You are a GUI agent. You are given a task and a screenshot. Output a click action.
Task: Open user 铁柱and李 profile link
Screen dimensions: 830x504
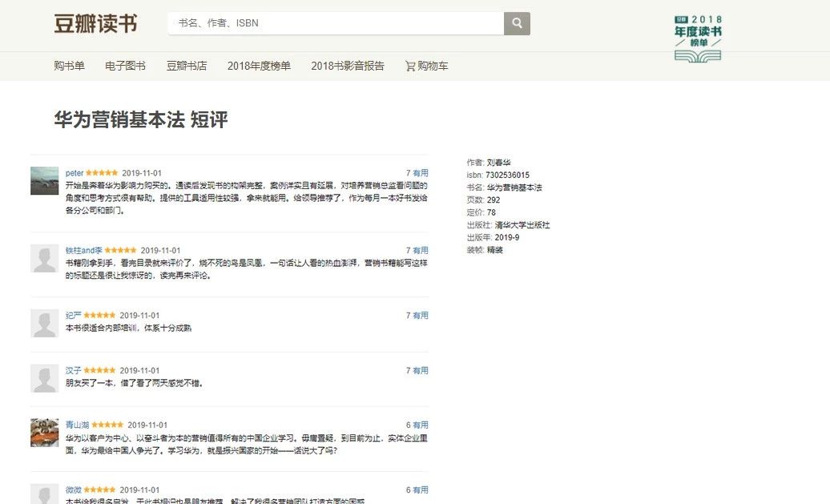[x=83, y=251]
